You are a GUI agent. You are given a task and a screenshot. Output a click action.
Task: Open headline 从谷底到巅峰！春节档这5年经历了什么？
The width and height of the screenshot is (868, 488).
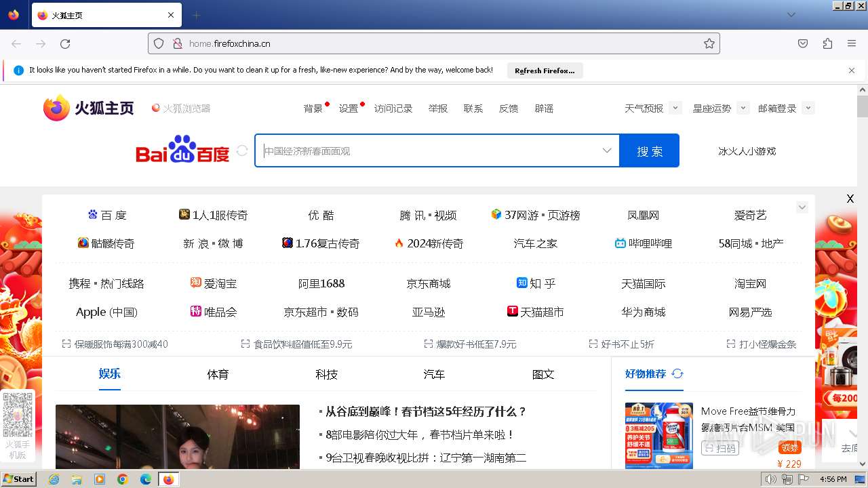tap(426, 411)
